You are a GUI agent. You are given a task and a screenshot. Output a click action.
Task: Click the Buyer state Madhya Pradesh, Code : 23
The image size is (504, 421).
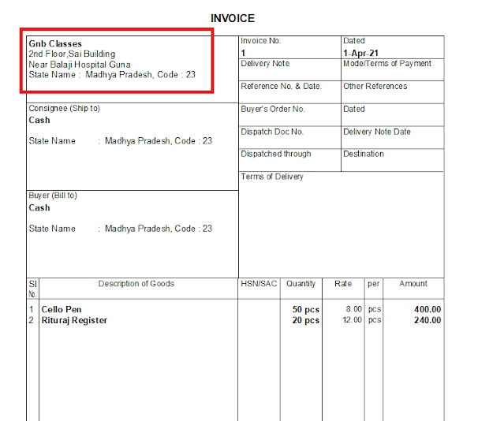tap(159, 229)
